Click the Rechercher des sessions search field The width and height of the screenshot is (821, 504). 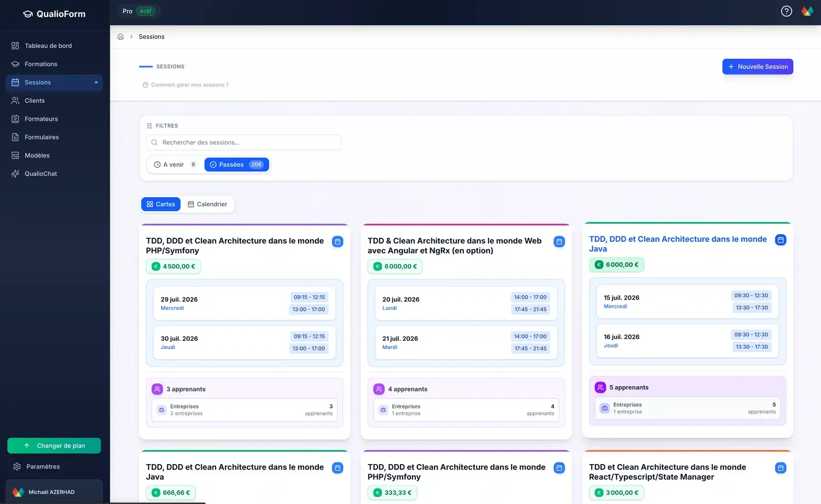coord(244,143)
